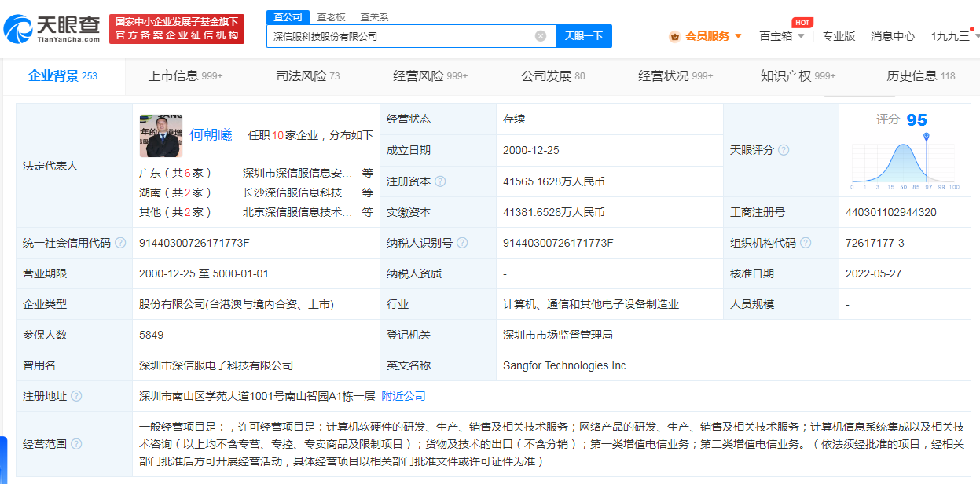Viewport: 980px width, 484px height.
Task: Switch to 上市信息 tab
Action: (x=185, y=75)
